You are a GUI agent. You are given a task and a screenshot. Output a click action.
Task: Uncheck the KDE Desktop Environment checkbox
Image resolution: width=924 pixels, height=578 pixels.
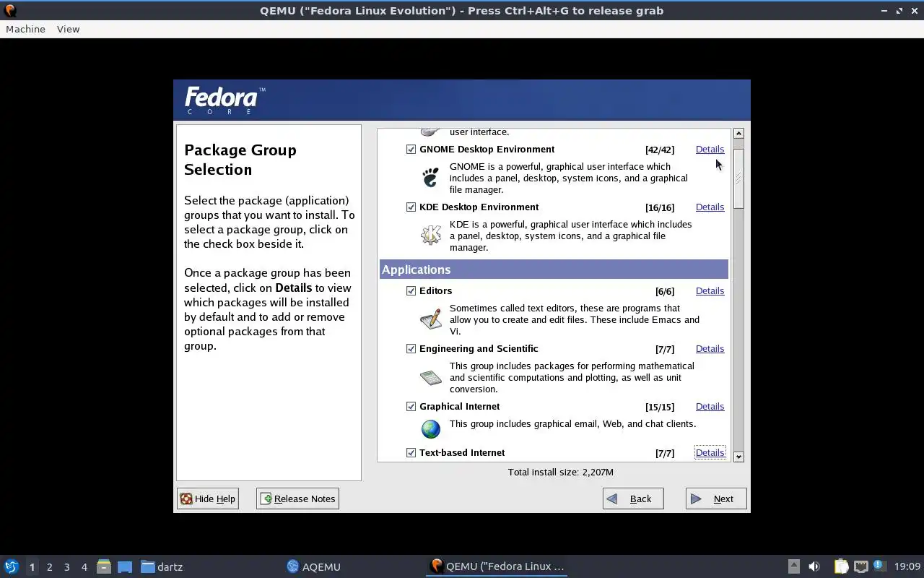point(411,207)
